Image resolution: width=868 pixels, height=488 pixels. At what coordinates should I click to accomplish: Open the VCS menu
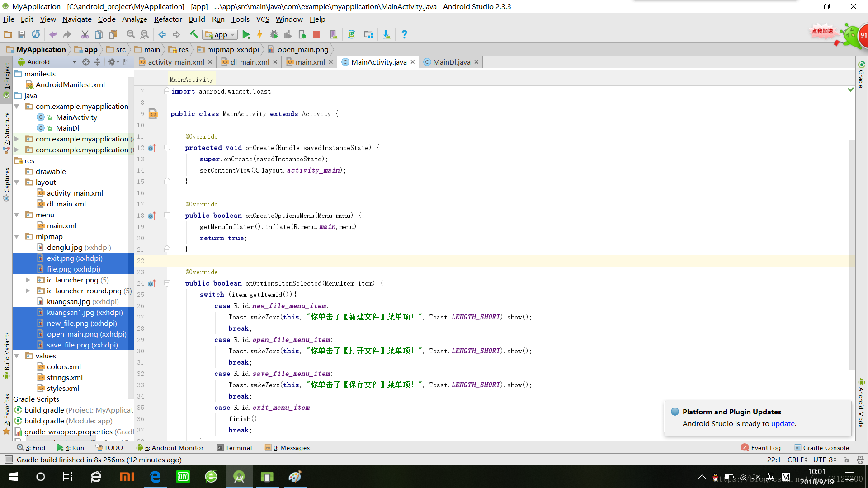(263, 19)
